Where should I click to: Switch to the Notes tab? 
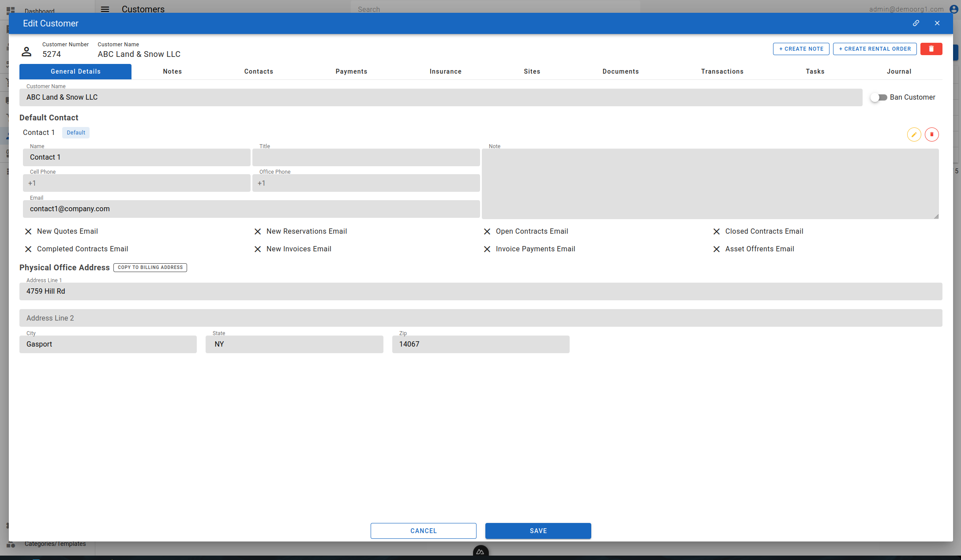[173, 71]
